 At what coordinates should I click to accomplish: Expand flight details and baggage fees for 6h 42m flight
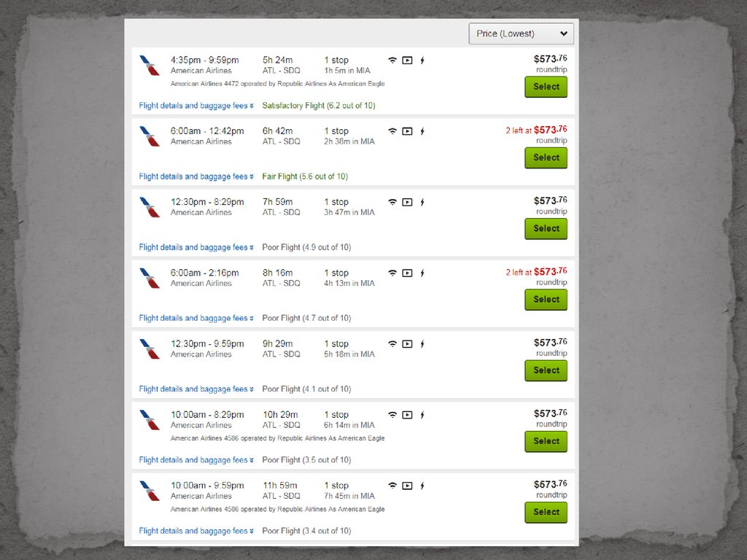click(x=196, y=176)
